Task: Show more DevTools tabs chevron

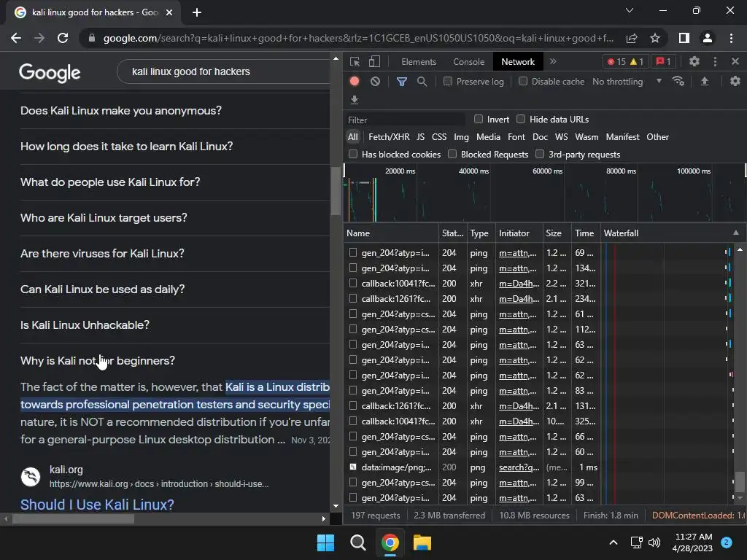Action: (x=553, y=61)
